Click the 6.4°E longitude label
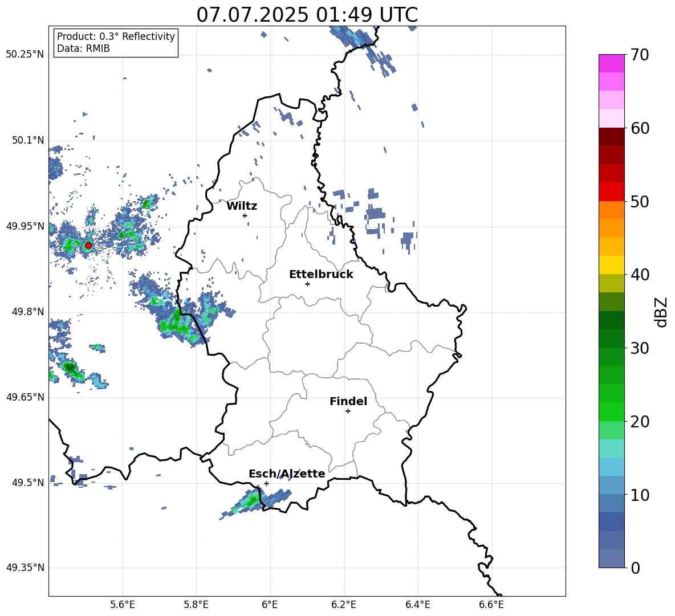Image resolution: width=675 pixels, height=616 pixels. [417, 605]
